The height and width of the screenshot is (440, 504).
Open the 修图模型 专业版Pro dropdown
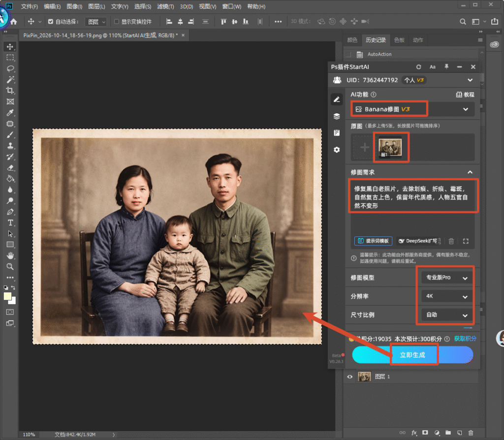(x=447, y=278)
